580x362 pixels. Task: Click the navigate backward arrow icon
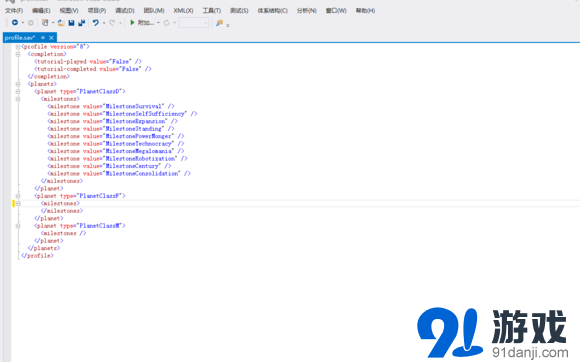(15, 23)
